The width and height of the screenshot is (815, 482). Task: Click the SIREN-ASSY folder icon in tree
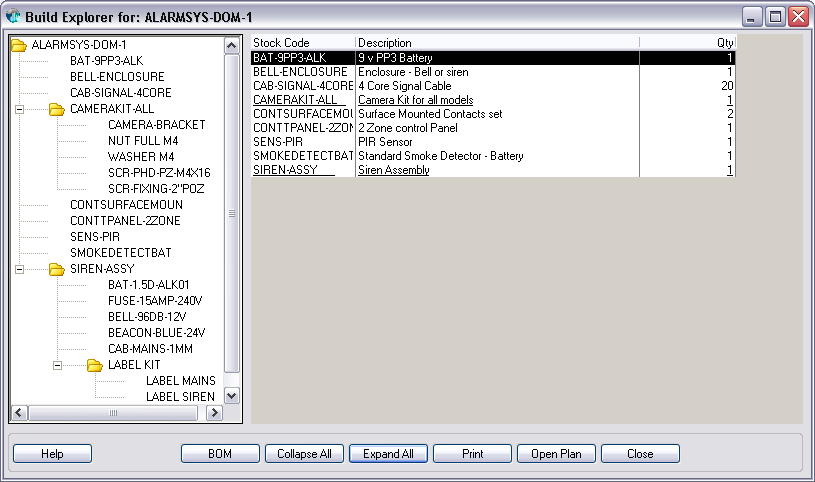click(57, 269)
